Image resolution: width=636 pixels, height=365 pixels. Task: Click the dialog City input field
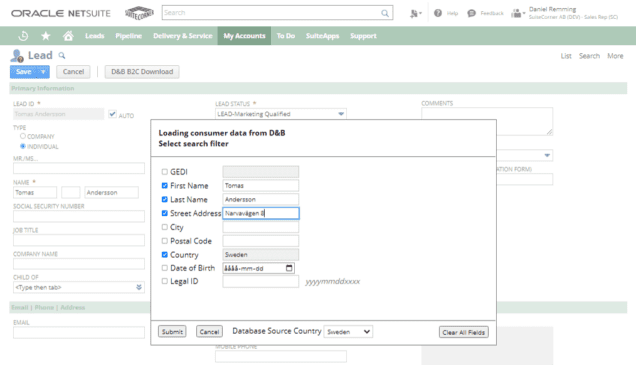point(261,227)
